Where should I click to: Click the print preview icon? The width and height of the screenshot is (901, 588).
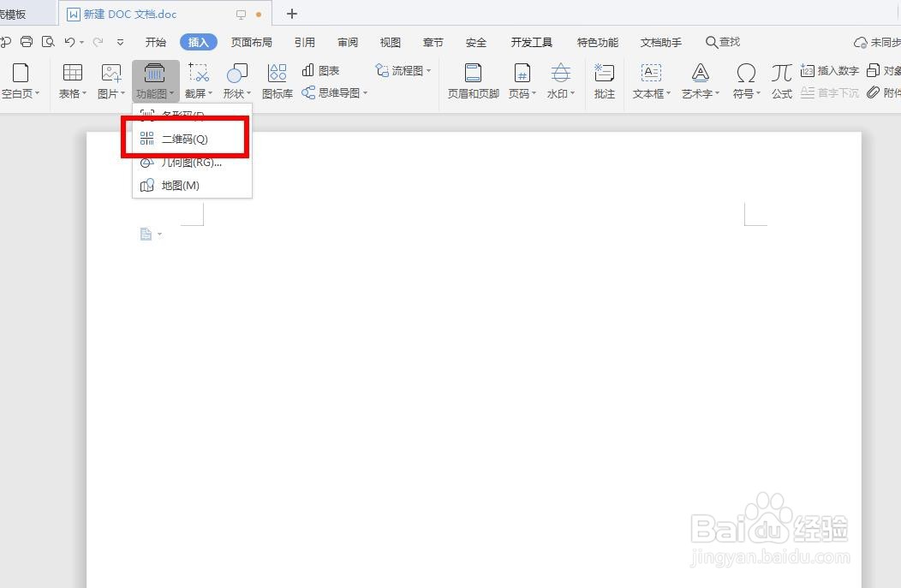tap(48, 41)
